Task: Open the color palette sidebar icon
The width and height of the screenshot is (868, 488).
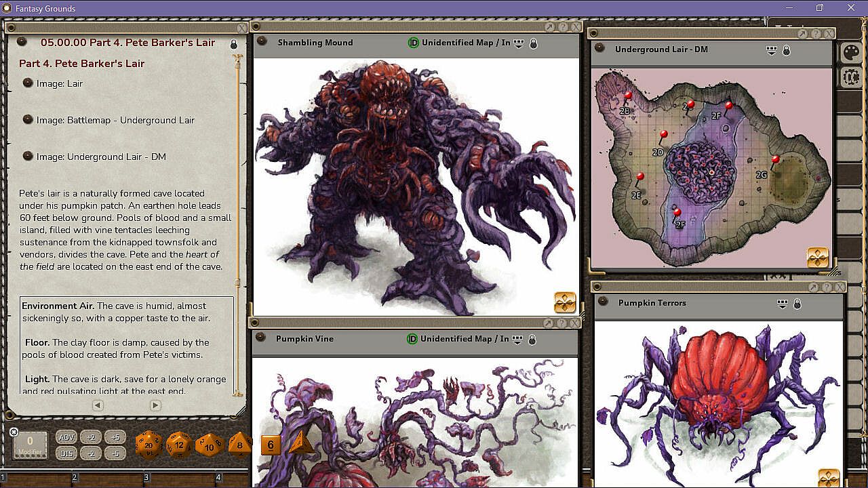Action: point(850,52)
